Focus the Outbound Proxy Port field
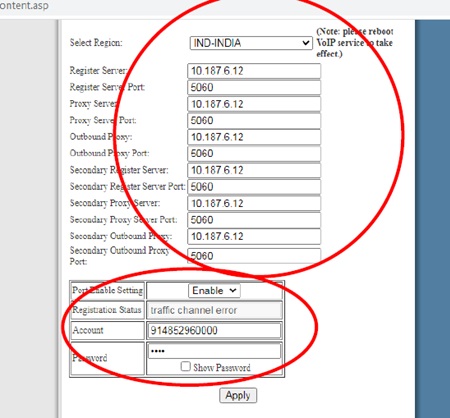 [x=254, y=154]
